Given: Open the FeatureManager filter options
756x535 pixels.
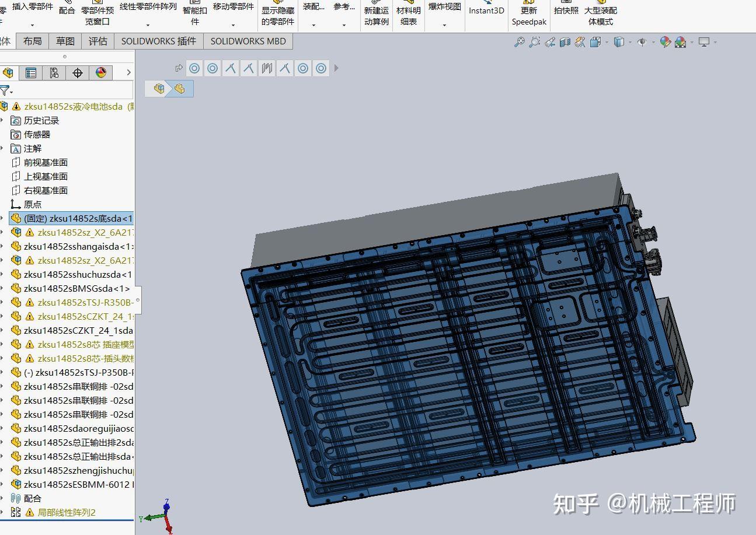Looking at the screenshot, I should coord(11,91).
